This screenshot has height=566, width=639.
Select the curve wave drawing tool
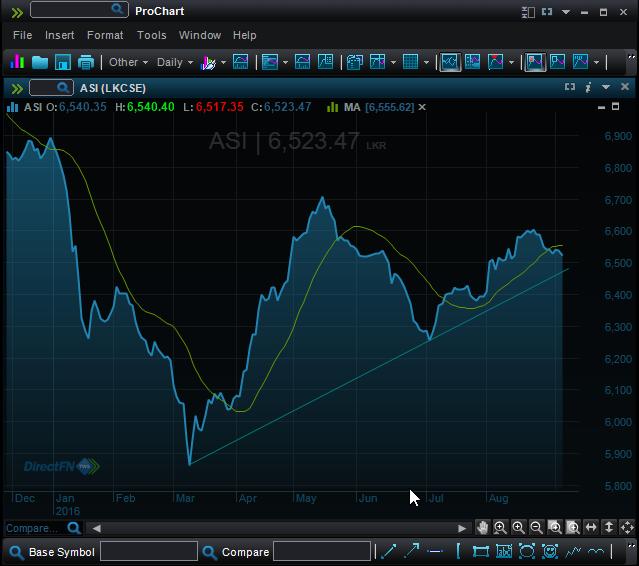pos(596,552)
